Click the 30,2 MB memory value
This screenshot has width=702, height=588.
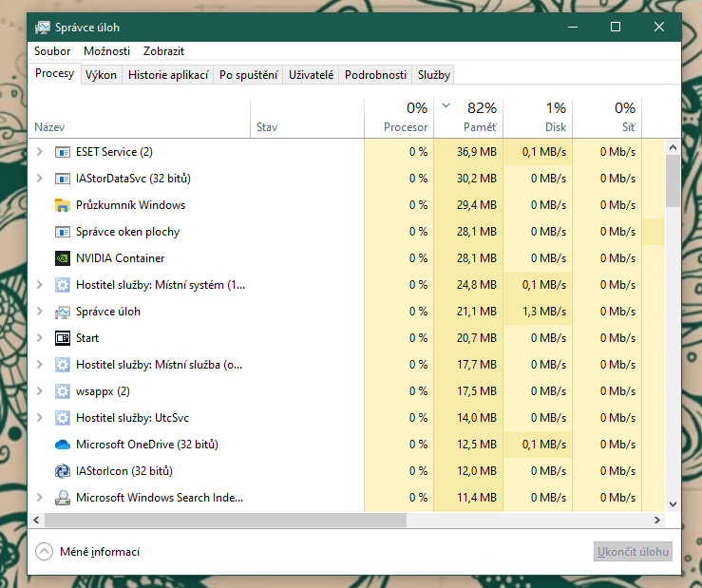(x=476, y=179)
